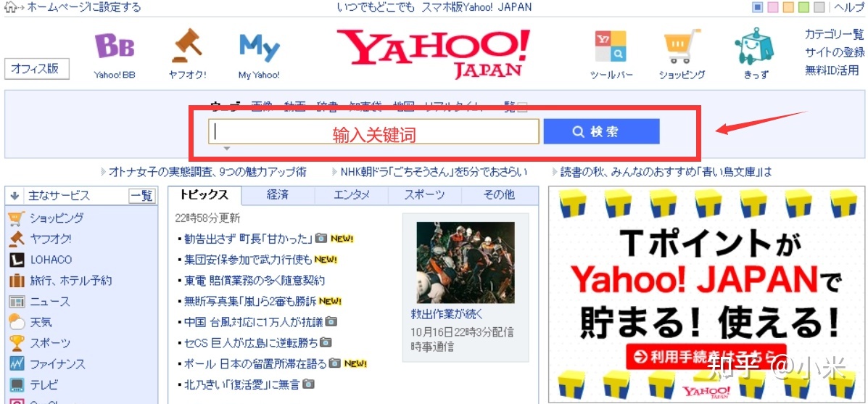Screen dimensions: 868x404
Task: Open スマホ版Yahoo! JAPAN link
Action: [476, 7]
